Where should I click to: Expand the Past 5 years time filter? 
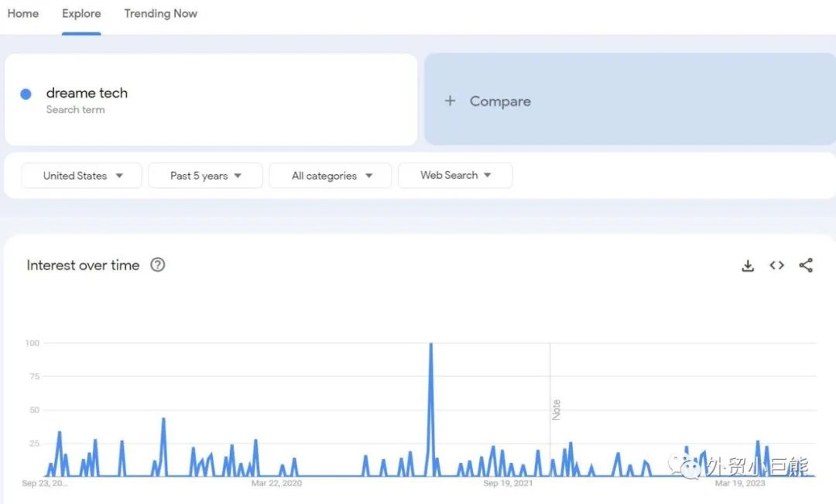pos(205,176)
